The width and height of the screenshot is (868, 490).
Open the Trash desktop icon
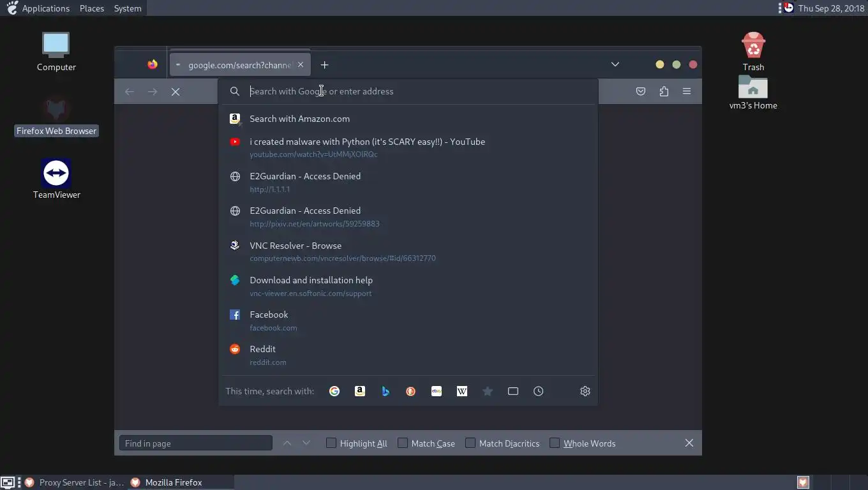[753, 52]
